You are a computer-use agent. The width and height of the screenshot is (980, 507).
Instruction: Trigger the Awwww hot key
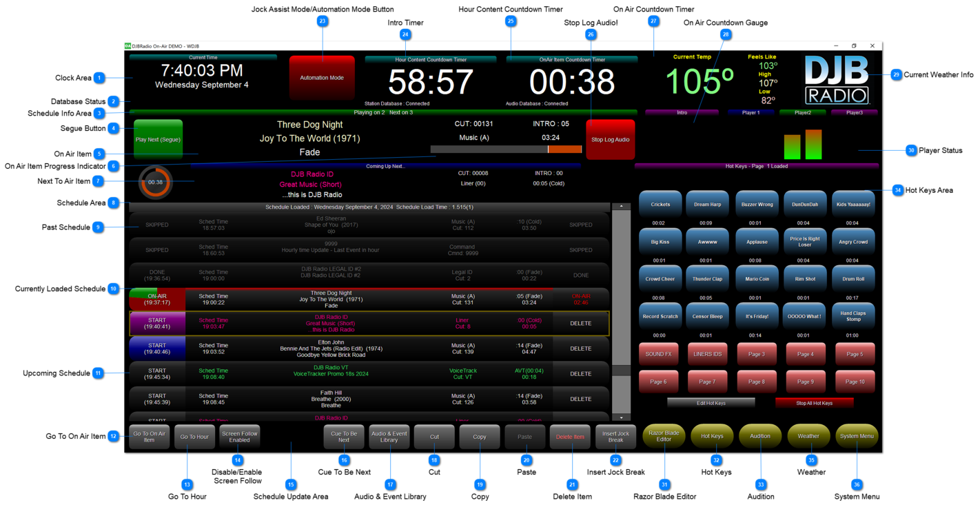(x=707, y=242)
